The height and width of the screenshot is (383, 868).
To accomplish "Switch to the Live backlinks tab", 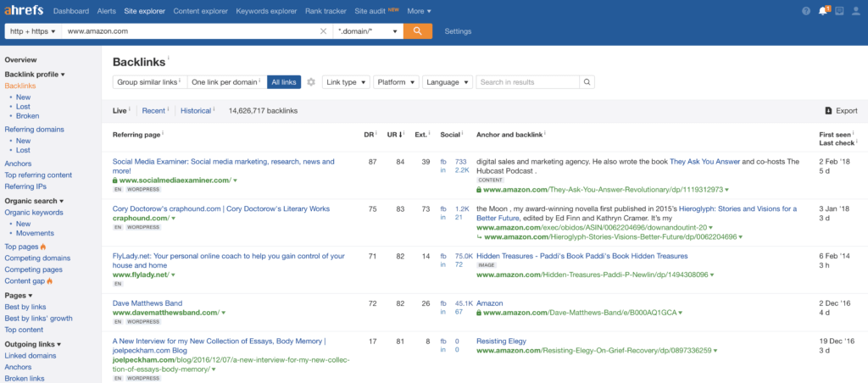I will click(120, 111).
